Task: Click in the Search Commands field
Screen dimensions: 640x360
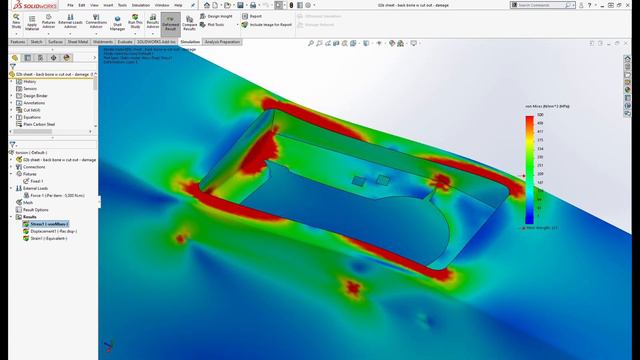Action: 542,5
